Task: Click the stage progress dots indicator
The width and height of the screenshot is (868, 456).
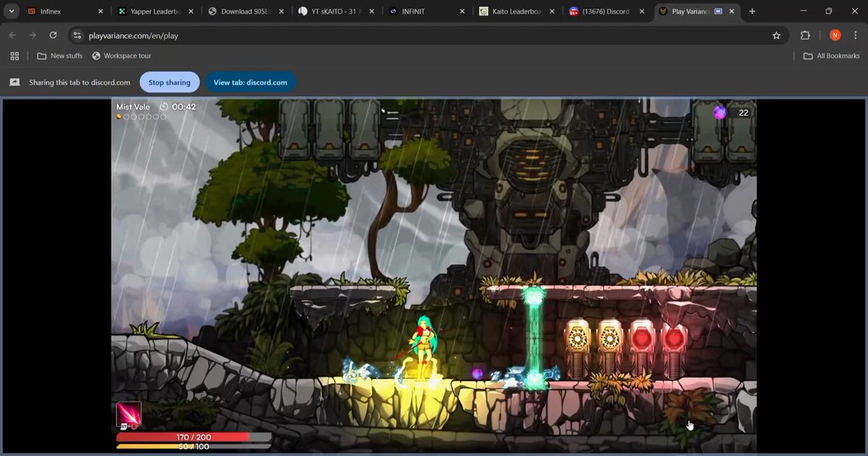Action: [141, 117]
